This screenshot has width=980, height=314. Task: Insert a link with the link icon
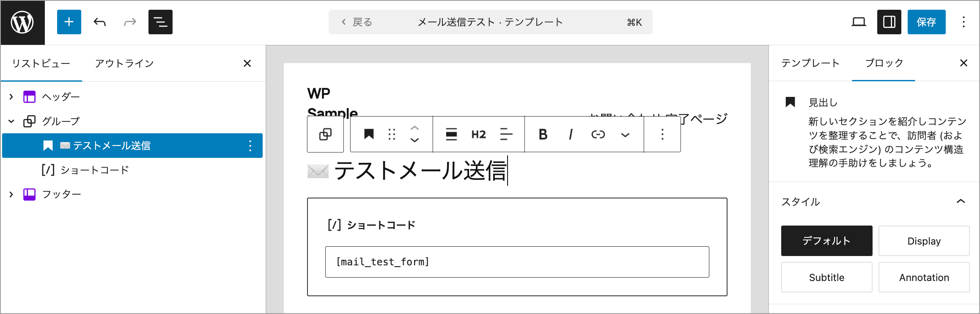tap(598, 135)
